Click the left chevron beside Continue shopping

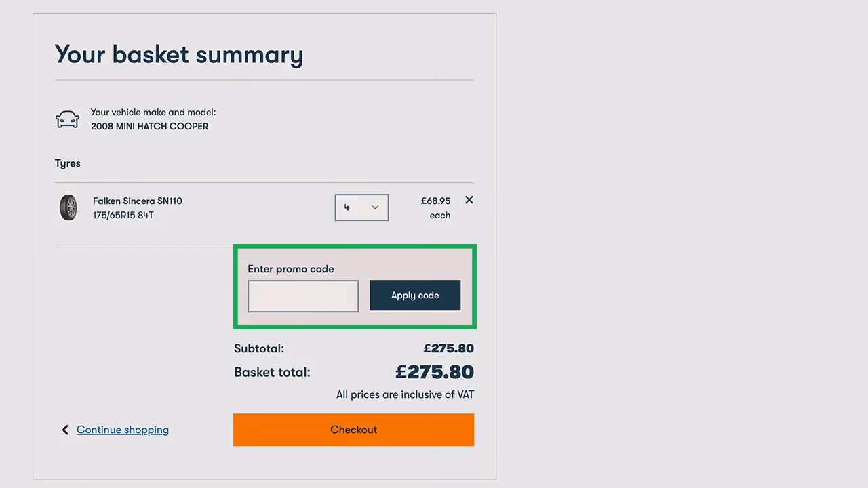pos(64,429)
